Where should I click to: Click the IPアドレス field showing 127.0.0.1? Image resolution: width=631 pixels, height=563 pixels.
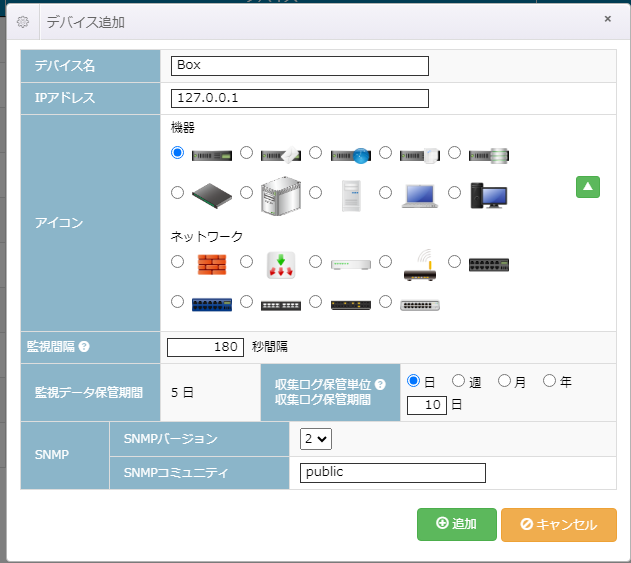[x=300, y=99]
